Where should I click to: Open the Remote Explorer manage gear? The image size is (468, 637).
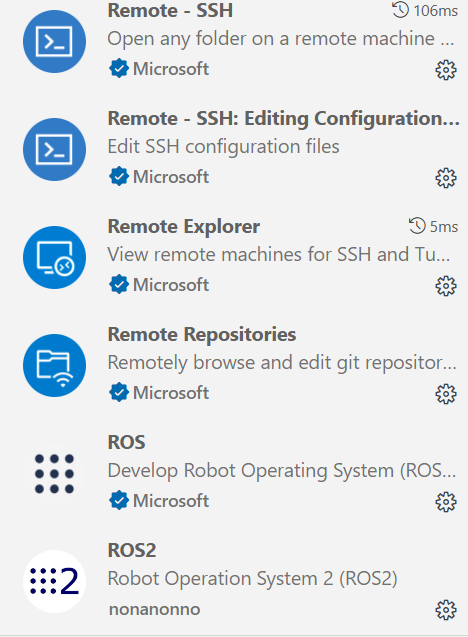pyautogui.click(x=446, y=286)
